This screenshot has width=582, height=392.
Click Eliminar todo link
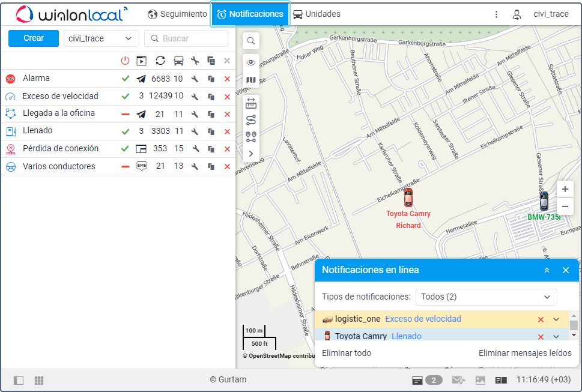click(x=347, y=353)
